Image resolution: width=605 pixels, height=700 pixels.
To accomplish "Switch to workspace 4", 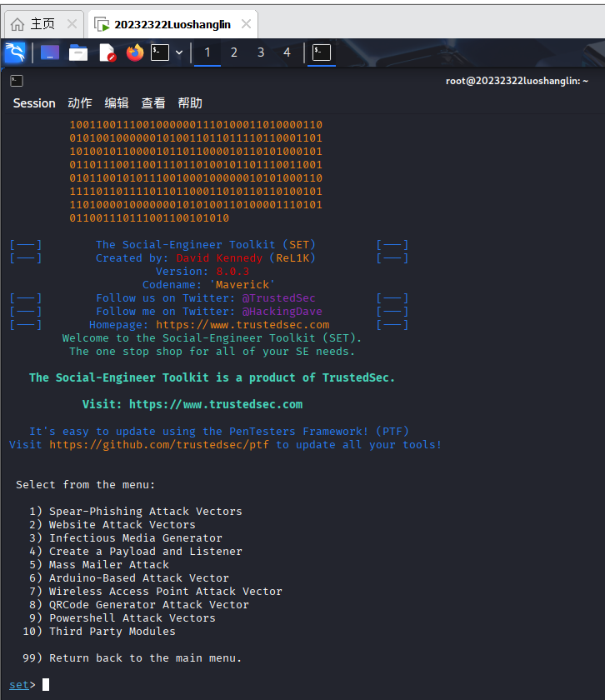I will [287, 52].
